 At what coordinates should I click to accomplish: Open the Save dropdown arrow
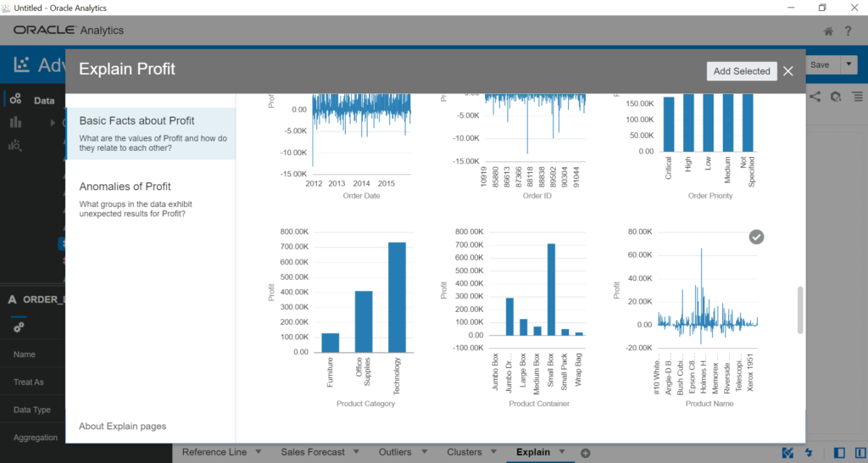click(849, 64)
